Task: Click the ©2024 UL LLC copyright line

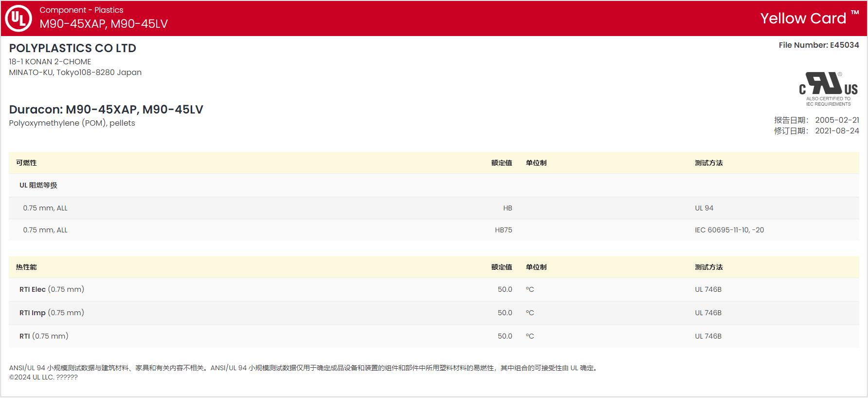Action: coord(43,377)
